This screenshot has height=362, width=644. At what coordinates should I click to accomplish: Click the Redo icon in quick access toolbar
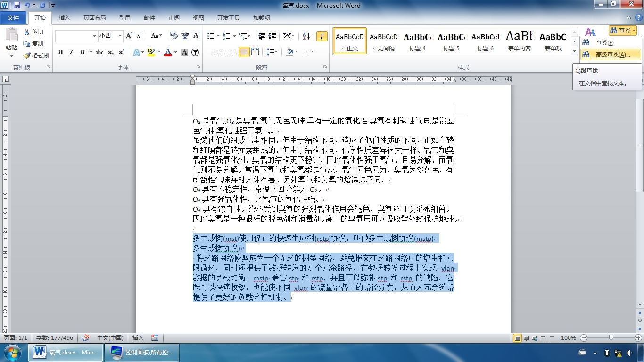43,5
